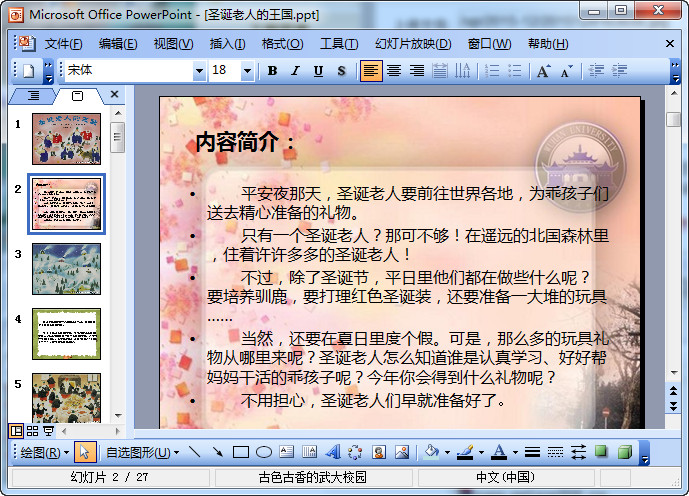This screenshot has height=496, width=689.
Task: Switch to Slide Sorter view
Action: pos(33,431)
